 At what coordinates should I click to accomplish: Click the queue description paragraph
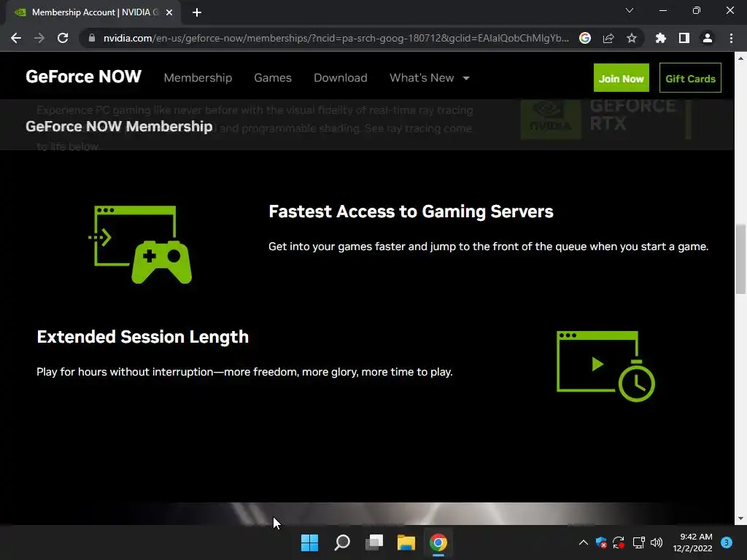(x=488, y=246)
